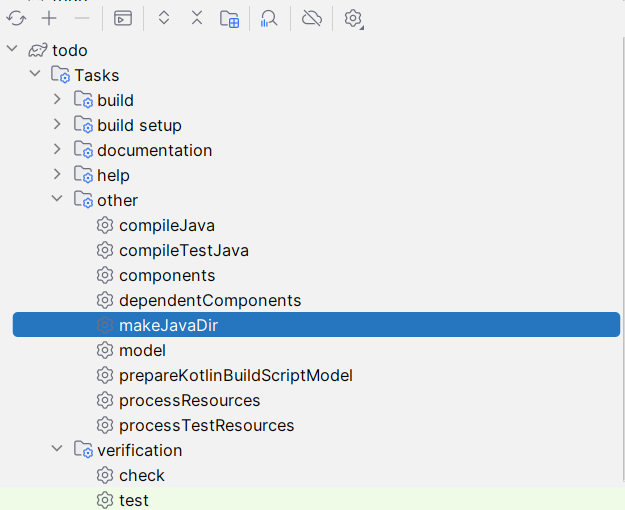Open the Analyze Dependencies icon
Screen dimensions: 625x510
pyautogui.click(x=269, y=18)
